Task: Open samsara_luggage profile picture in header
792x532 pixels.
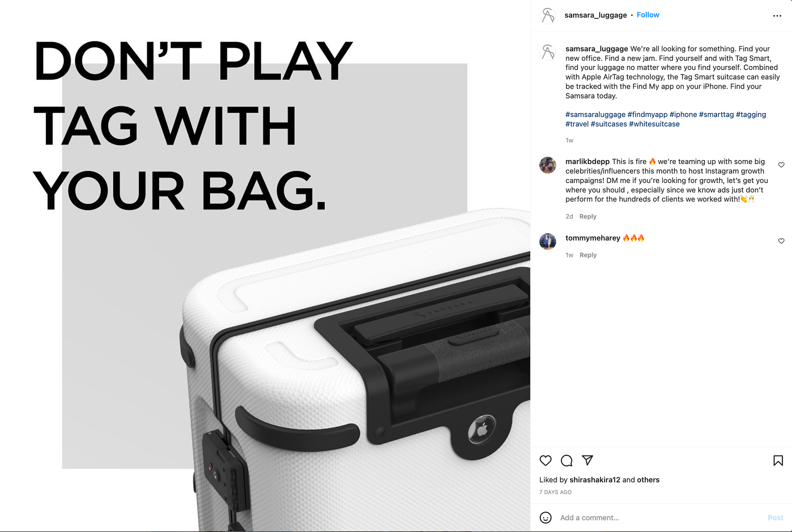Action: pyautogui.click(x=548, y=16)
